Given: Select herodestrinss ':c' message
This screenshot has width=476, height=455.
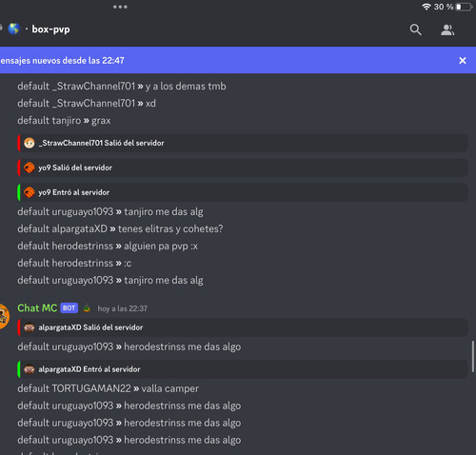Looking at the screenshot, I should tap(74, 263).
